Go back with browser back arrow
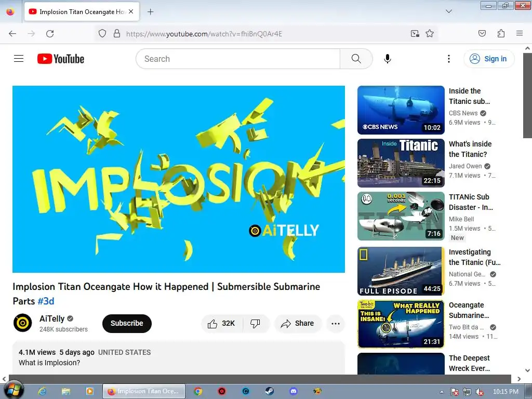The image size is (532, 399). (x=12, y=33)
